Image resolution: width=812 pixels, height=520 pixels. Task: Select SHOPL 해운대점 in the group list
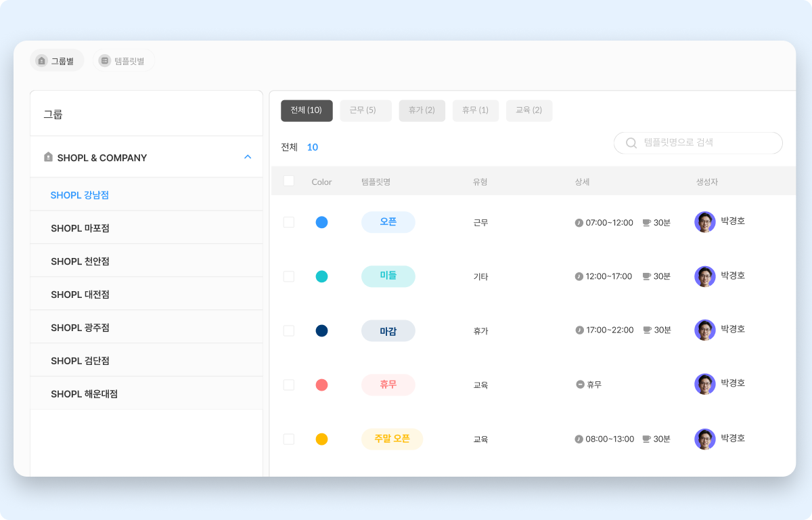point(146,393)
